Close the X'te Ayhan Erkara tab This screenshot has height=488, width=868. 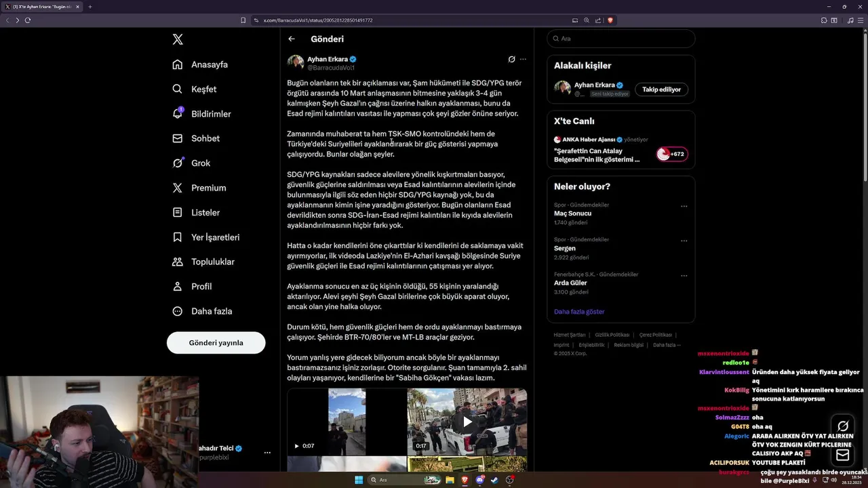77,7
